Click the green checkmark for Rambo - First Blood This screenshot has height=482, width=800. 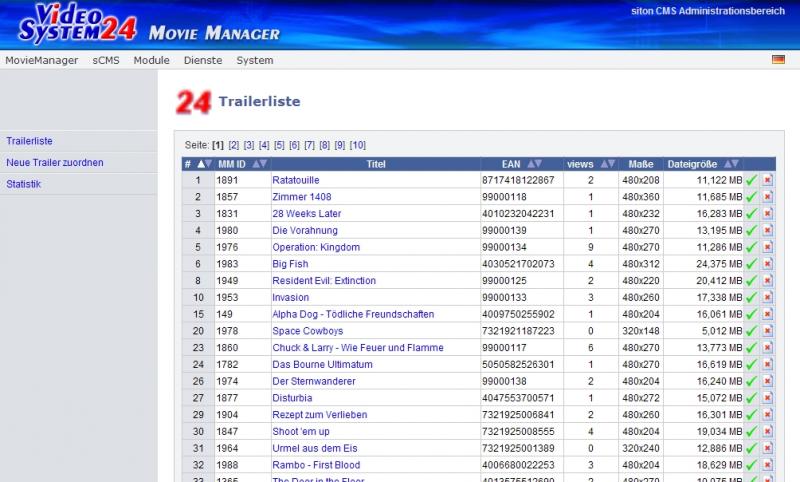point(752,465)
